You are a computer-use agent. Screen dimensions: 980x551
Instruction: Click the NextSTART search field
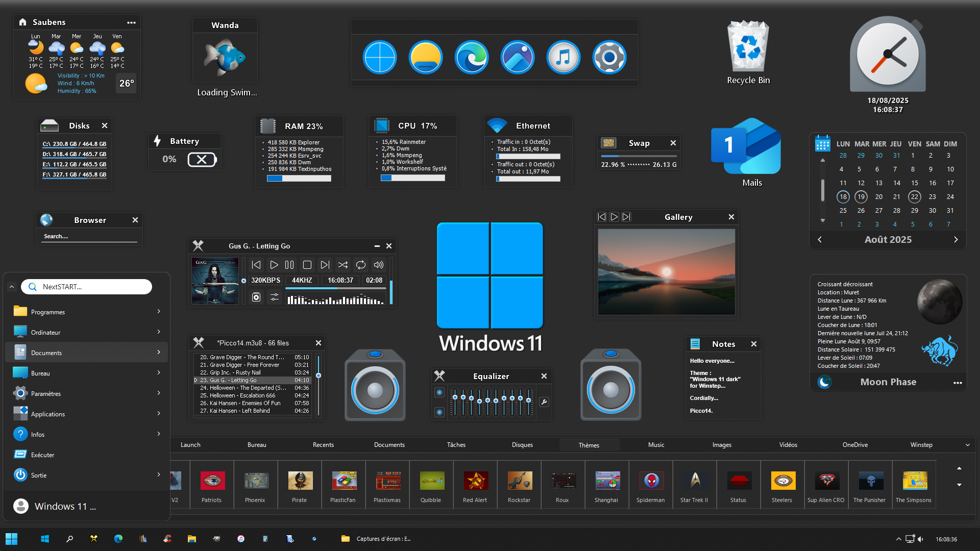coord(87,287)
